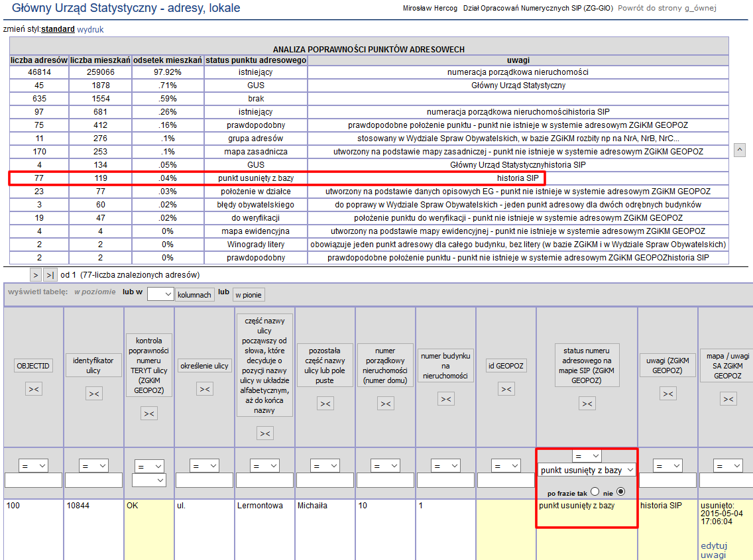This screenshot has height=560, width=753.
Task: Open the column count dropdown before 'kolumnach'
Action: [160, 294]
